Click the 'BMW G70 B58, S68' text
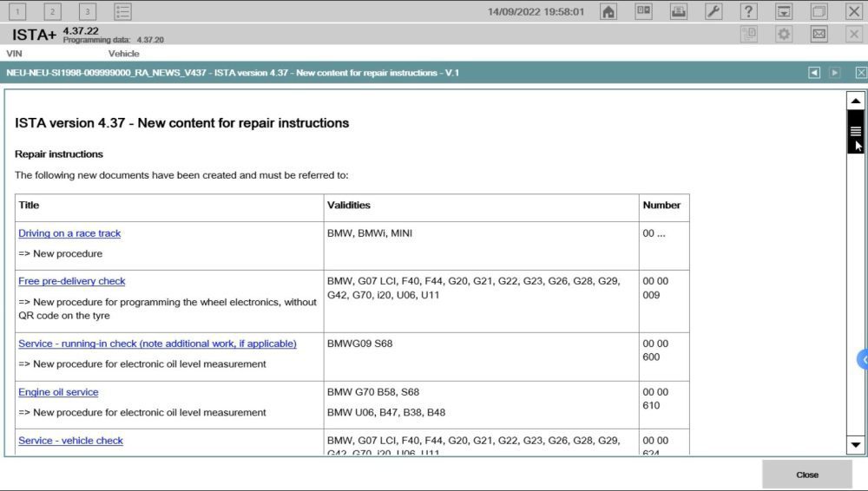The image size is (868, 491). (373, 392)
